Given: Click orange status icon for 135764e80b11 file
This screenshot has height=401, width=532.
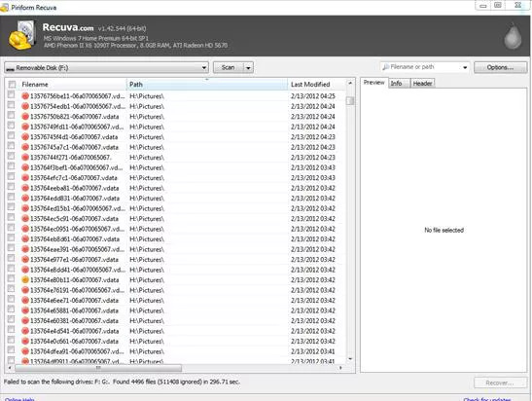Looking at the screenshot, I should [x=25, y=279].
